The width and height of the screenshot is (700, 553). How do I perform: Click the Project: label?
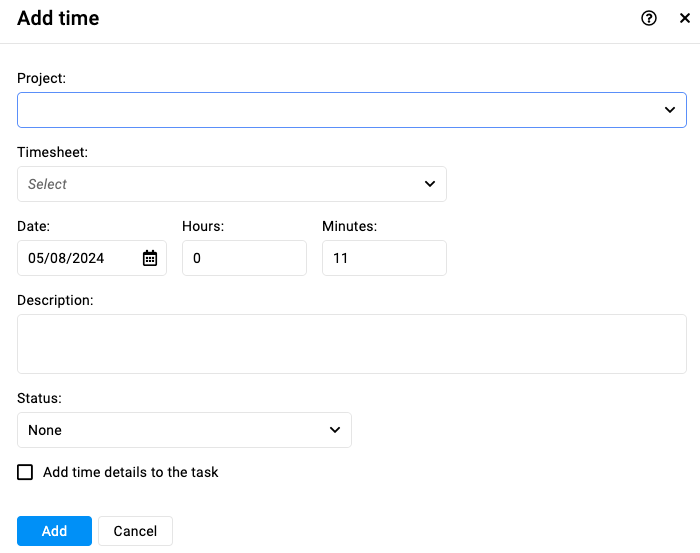tap(42, 78)
